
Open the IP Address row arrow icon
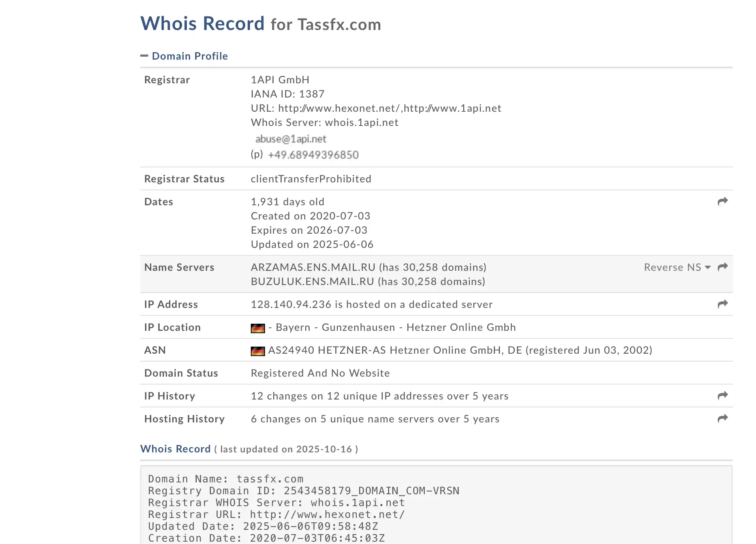pos(722,304)
